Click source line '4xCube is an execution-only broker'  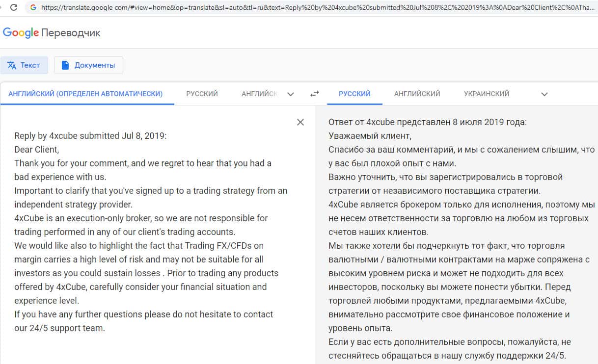(x=141, y=218)
